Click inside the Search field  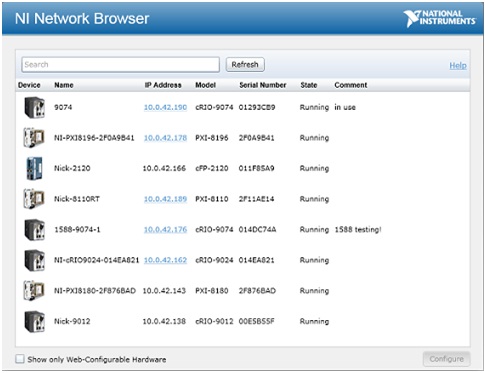(x=120, y=64)
